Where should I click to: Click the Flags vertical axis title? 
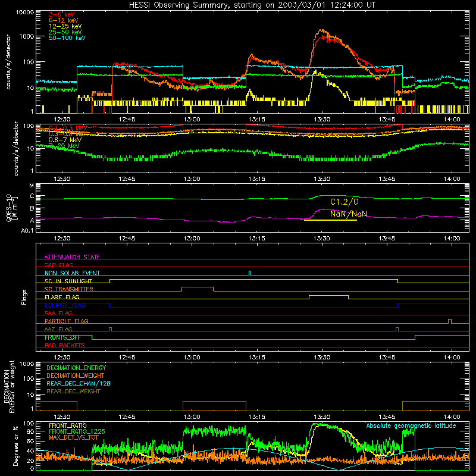[24, 297]
